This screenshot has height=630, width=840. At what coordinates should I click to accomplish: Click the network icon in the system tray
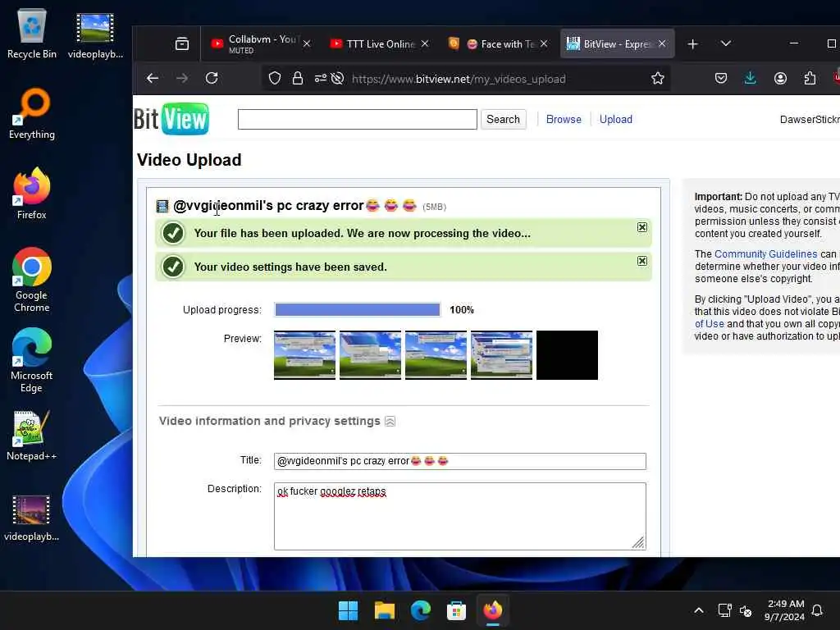pyautogui.click(x=725, y=610)
